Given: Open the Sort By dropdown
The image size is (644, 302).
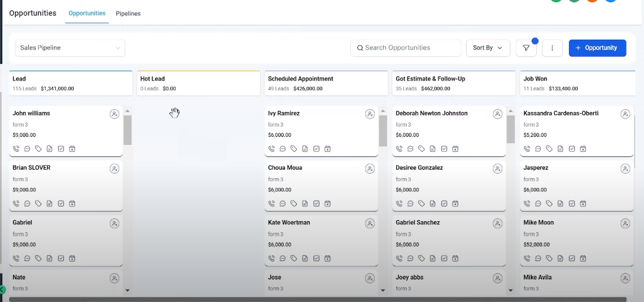Looking at the screenshot, I should coord(488,48).
